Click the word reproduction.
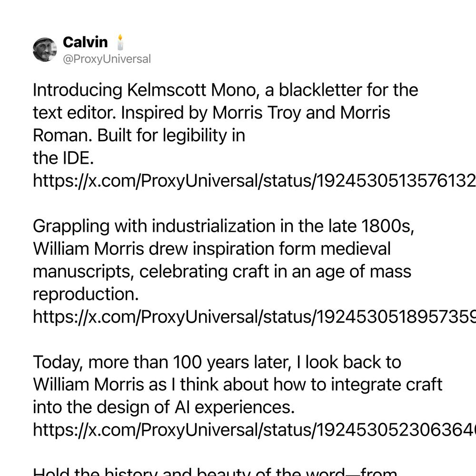 pos(86,294)
